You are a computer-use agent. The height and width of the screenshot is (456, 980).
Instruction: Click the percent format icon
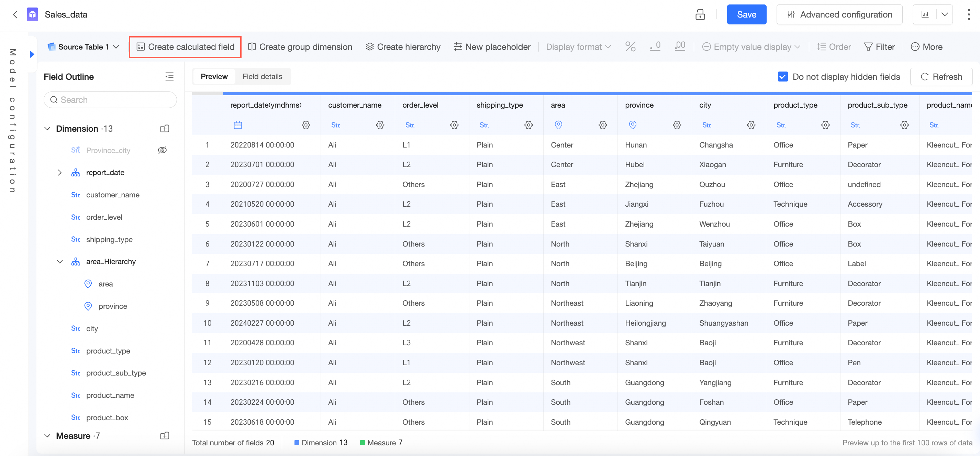[630, 47]
